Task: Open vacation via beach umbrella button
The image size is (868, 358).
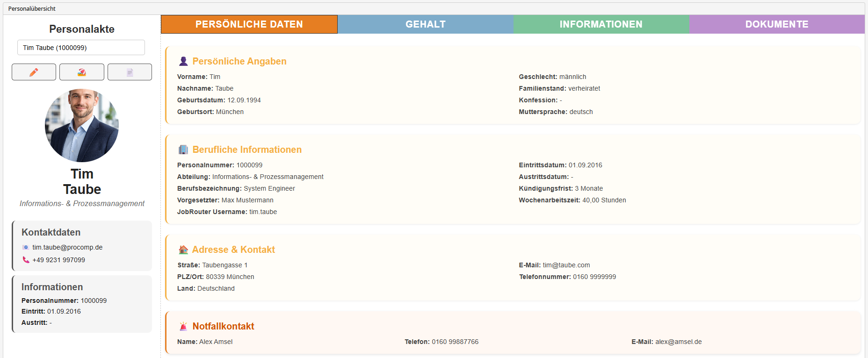Action: pyautogui.click(x=82, y=72)
